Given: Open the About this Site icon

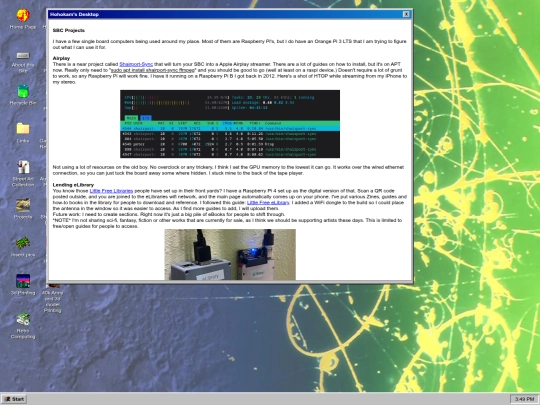Looking at the screenshot, I should click(x=23, y=62).
